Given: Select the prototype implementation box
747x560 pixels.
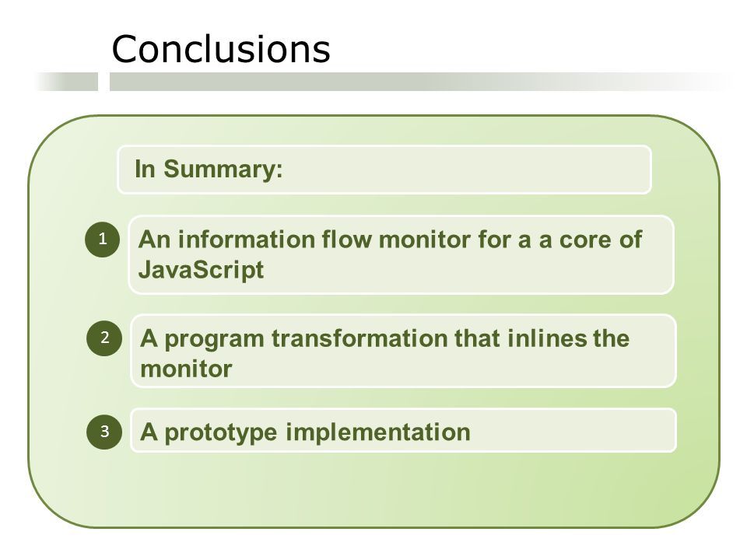Looking at the screenshot, I should (x=404, y=430).
